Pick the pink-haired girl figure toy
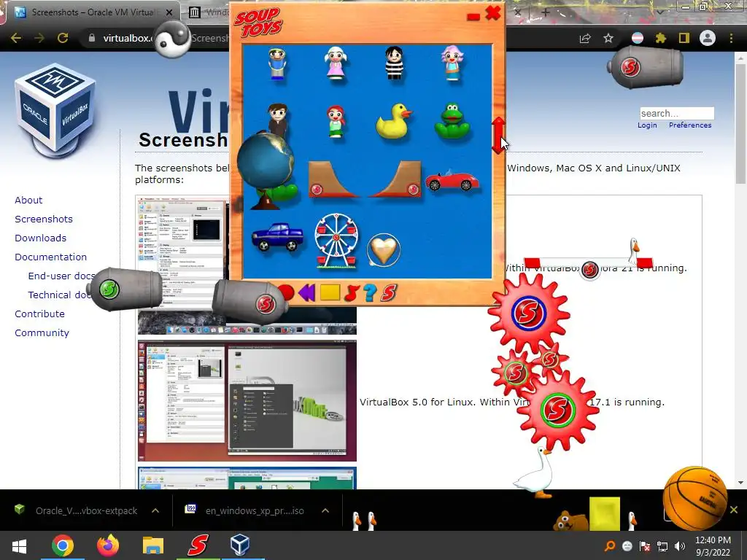 [452, 63]
